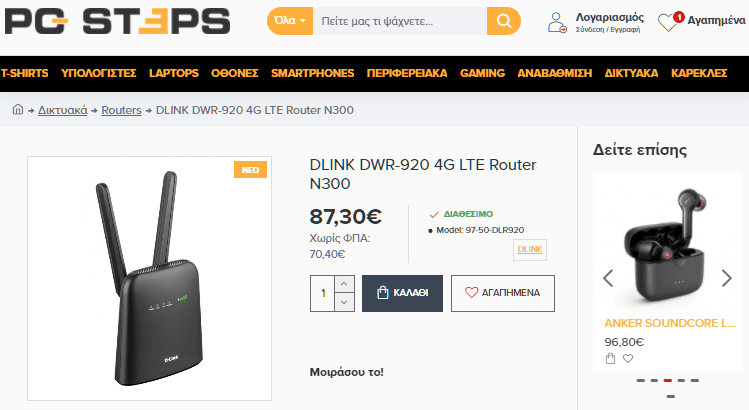The width and height of the screenshot is (749, 410).
Task: Increase the quantity with the up arrow
Action: 344,284
